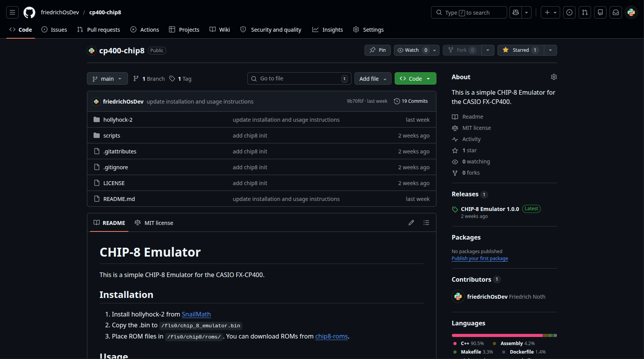Edit README with the pencil icon
Screen dimensions: 644x359
[x=411, y=223]
